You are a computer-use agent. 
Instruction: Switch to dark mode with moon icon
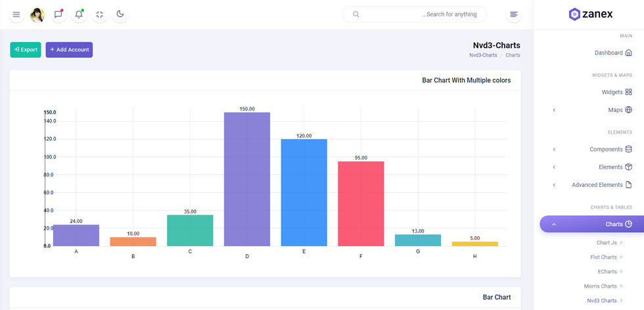120,14
